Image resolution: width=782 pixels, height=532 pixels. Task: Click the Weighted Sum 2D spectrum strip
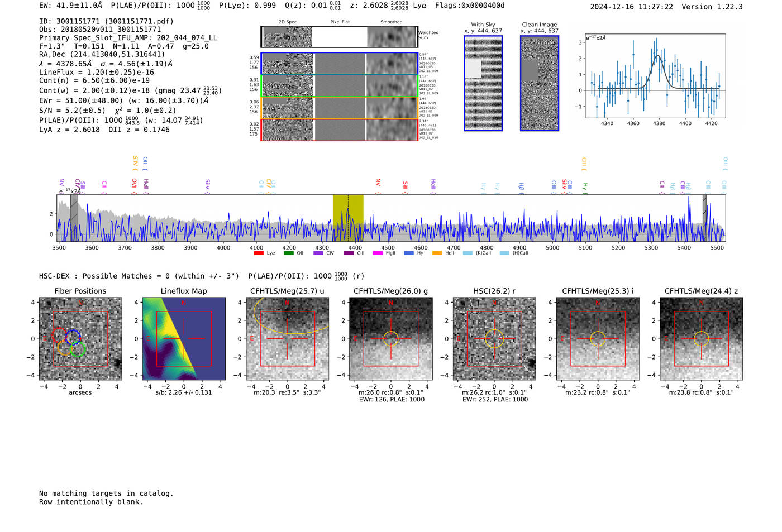(x=339, y=37)
